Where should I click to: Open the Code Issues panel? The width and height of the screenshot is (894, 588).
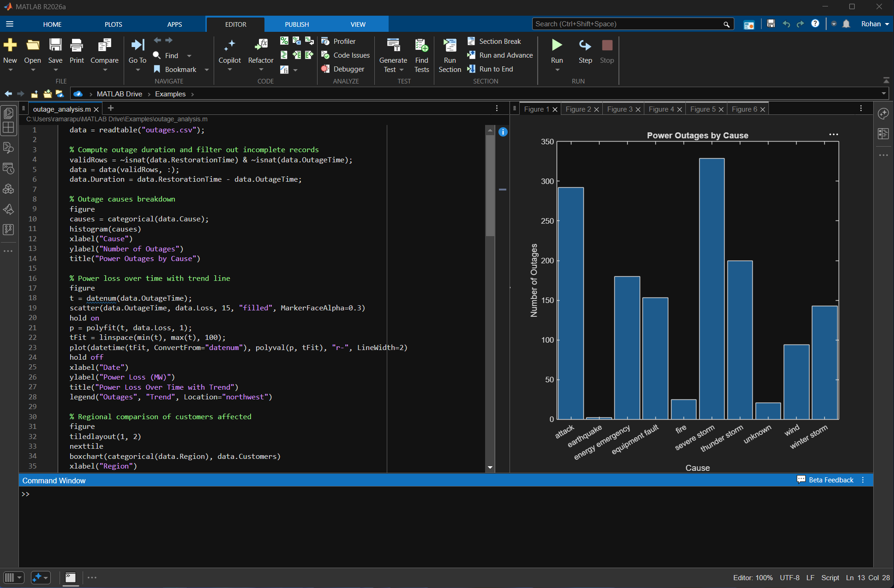point(346,55)
